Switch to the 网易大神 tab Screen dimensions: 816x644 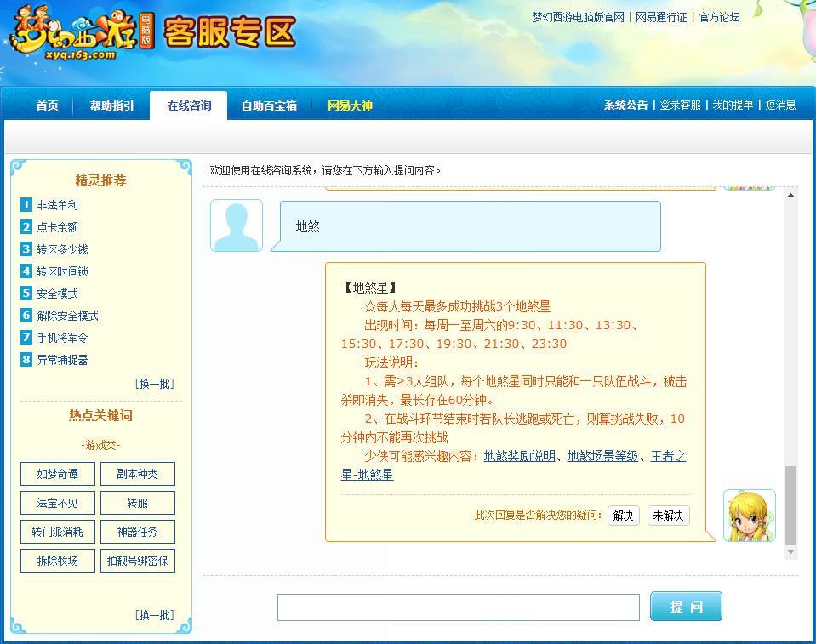tap(350, 106)
